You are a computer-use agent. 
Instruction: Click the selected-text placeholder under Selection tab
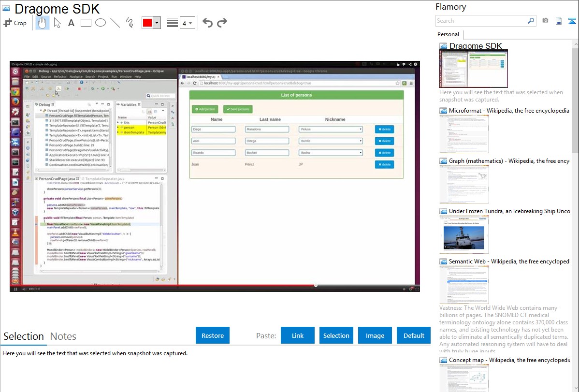point(95,353)
